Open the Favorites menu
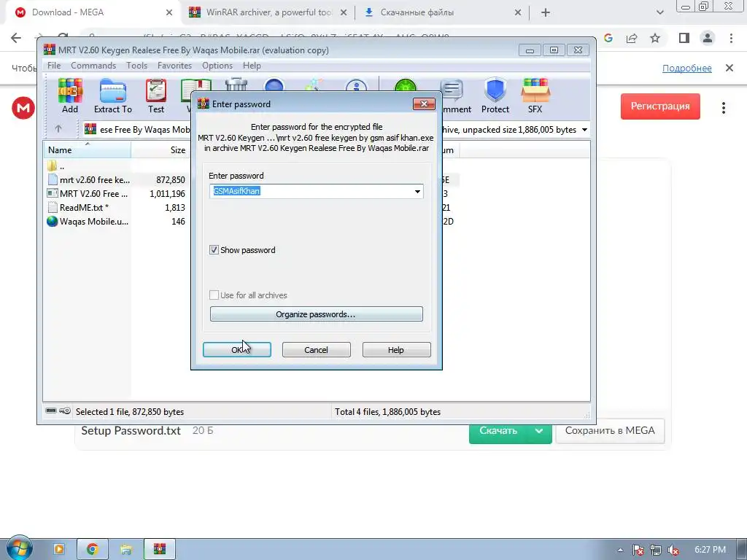 click(x=174, y=66)
